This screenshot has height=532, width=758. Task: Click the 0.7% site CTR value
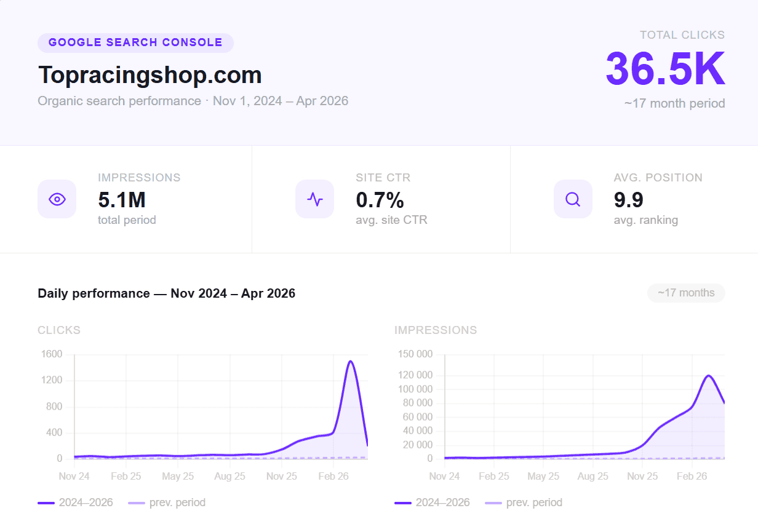click(380, 200)
